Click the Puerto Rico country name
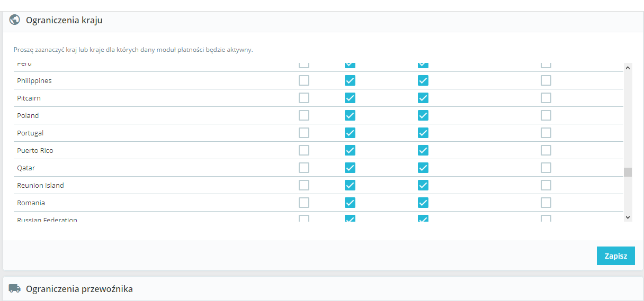The width and height of the screenshot is (644, 301). (x=35, y=150)
